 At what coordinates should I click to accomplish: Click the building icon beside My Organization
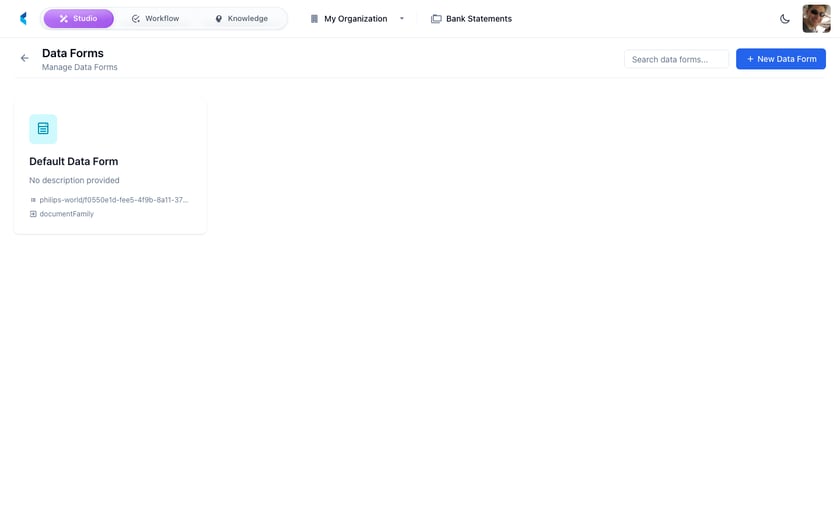(314, 19)
